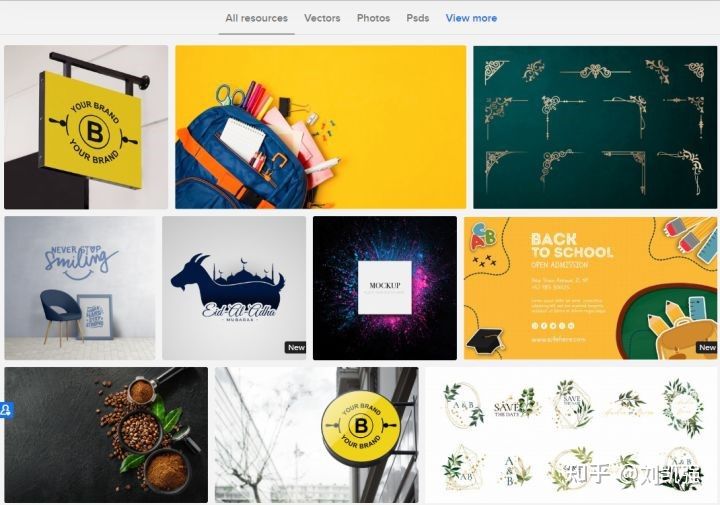Switch to the Vectors tab
The height and width of the screenshot is (505, 720).
[x=322, y=18]
